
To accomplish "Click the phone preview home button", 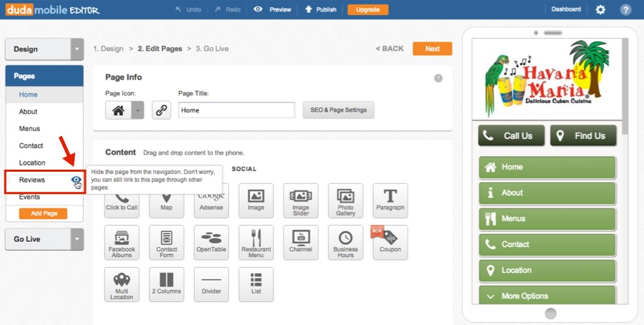I will (x=550, y=313).
